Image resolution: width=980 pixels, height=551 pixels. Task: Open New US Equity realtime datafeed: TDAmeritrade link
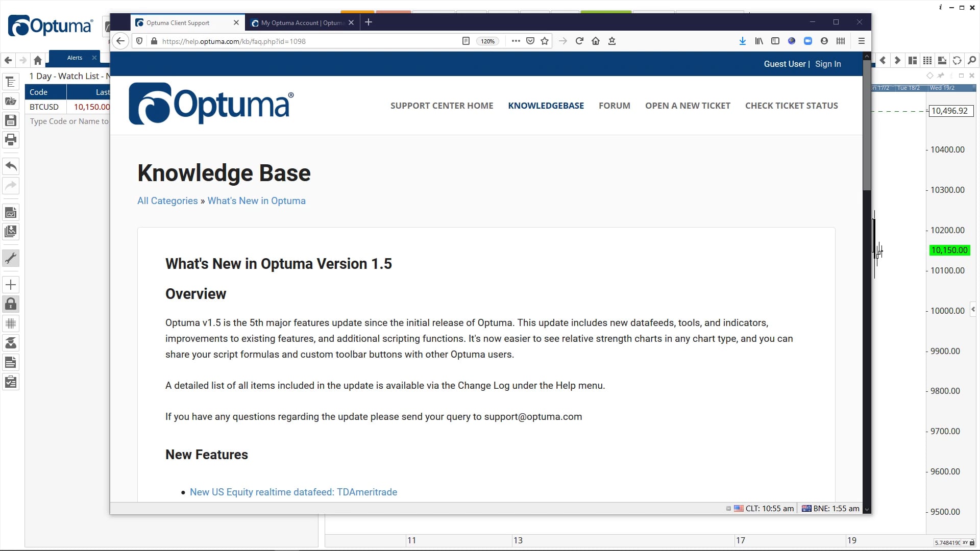[x=293, y=492]
